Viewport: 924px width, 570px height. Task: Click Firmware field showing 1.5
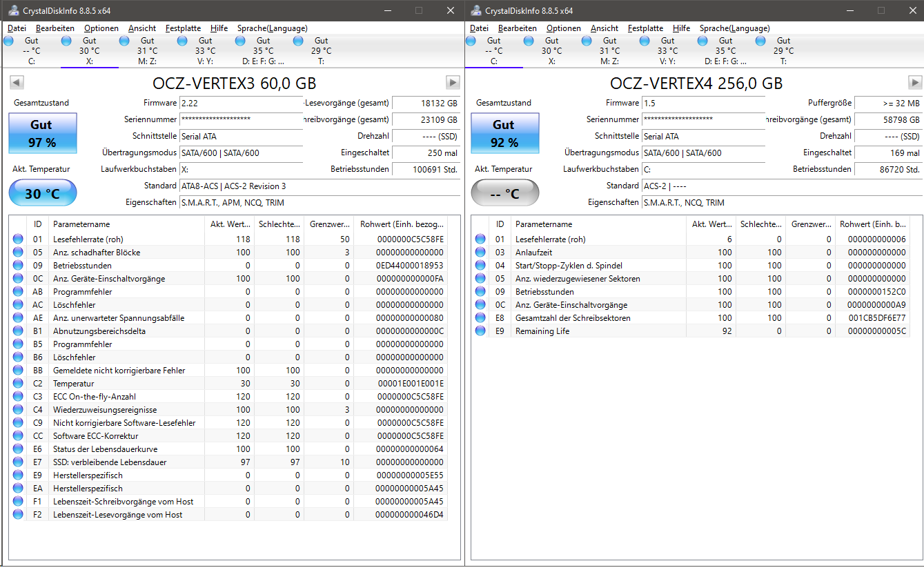pyautogui.click(x=704, y=103)
